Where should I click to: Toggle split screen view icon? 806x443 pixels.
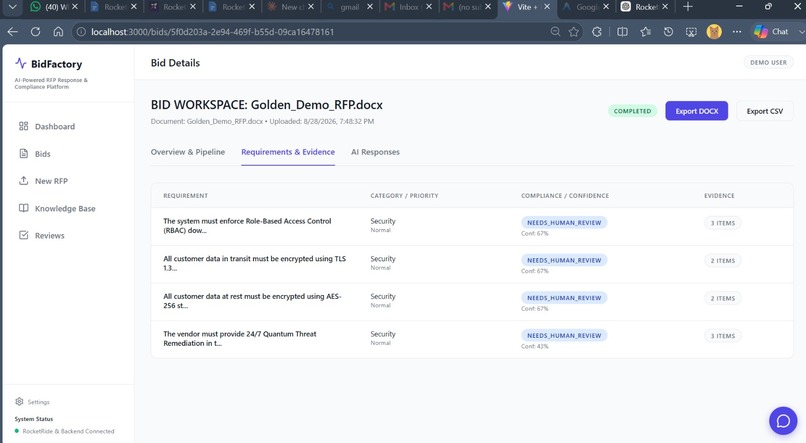[x=622, y=32]
